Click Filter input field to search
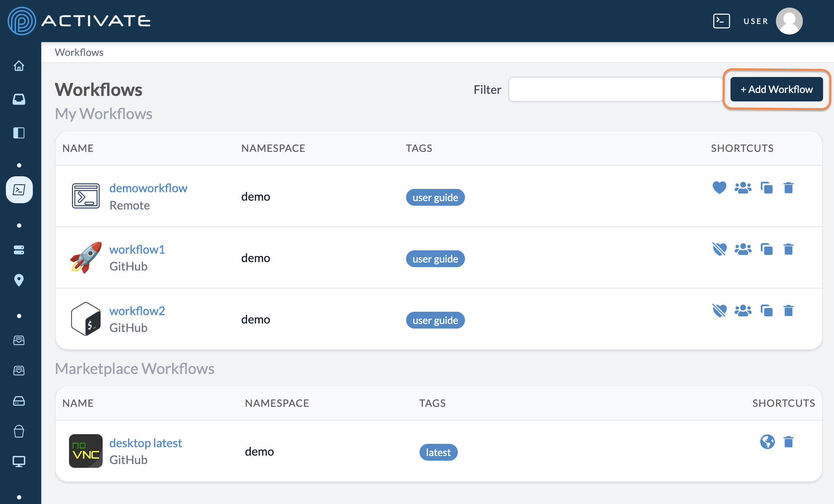Image resolution: width=834 pixels, height=504 pixels. coord(614,90)
